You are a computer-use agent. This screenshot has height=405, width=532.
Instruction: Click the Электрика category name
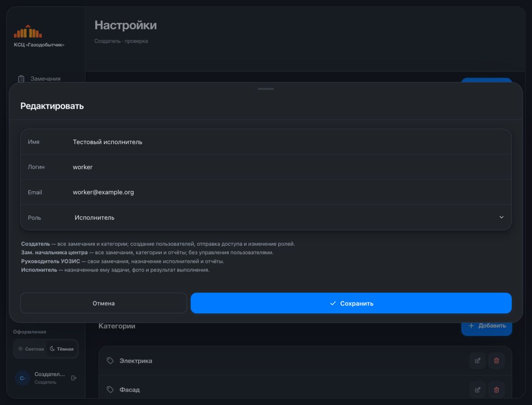[x=136, y=361]
